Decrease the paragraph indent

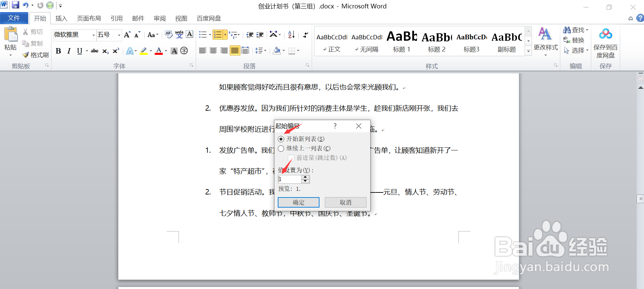(250, 34)
